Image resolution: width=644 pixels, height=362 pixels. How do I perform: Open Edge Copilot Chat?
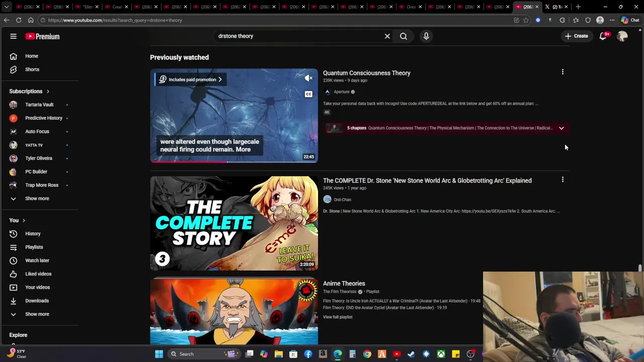pos(630,20)
